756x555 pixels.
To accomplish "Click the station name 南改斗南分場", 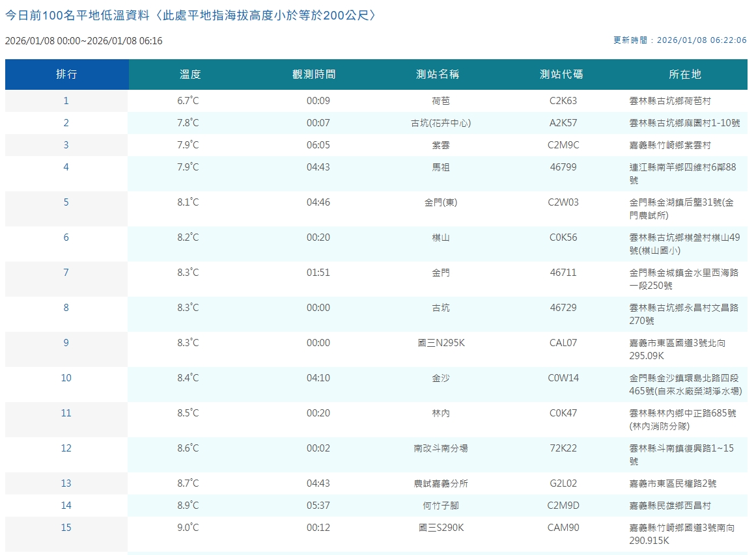I will pos(441,448).
